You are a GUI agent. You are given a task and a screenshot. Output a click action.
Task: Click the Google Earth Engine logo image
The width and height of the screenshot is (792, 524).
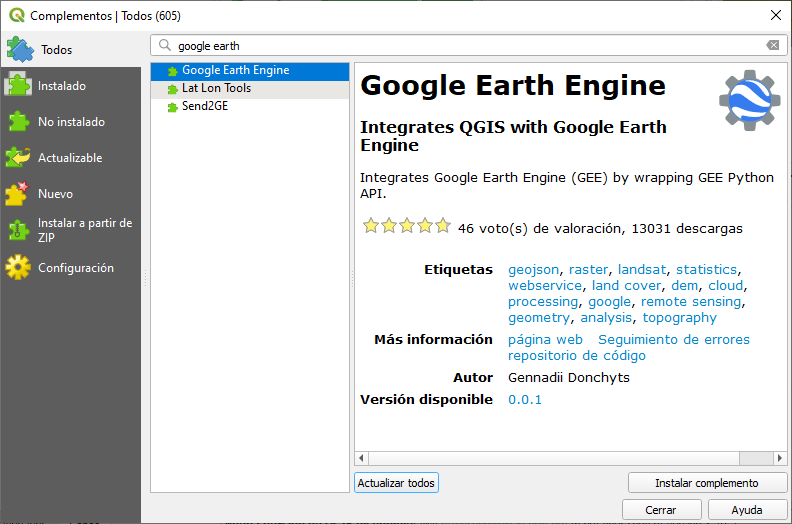point(750,101)
